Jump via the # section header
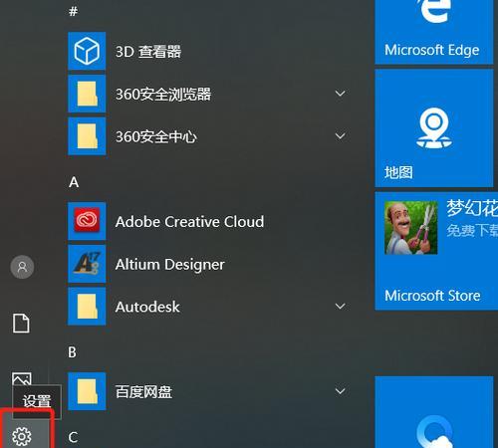The image size is (498, 448). tap(73, 12)
